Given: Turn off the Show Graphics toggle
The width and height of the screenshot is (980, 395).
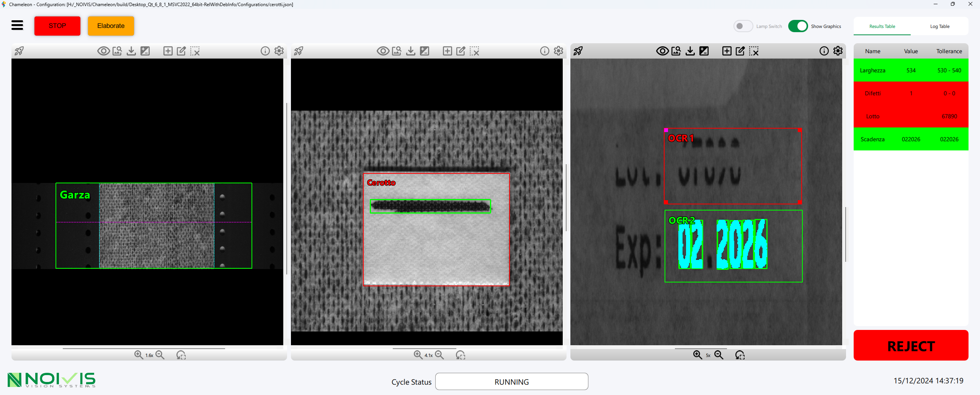Looking at the screenshot, I should [x=798, y=26].
